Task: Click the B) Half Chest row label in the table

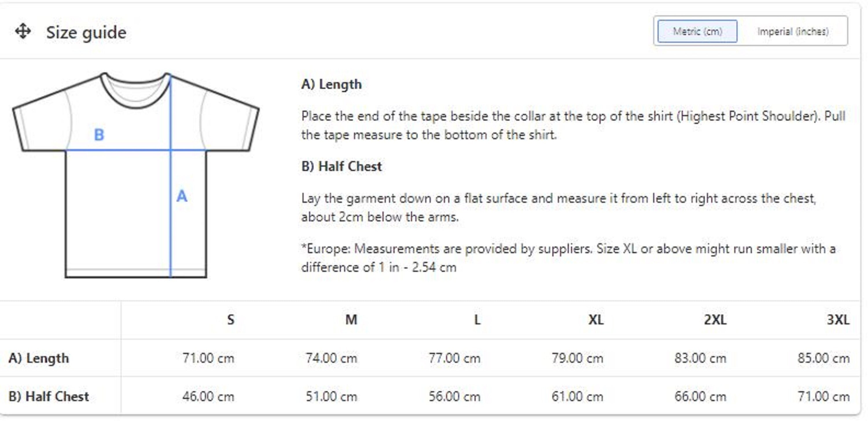Action: [x=49, y=396]
